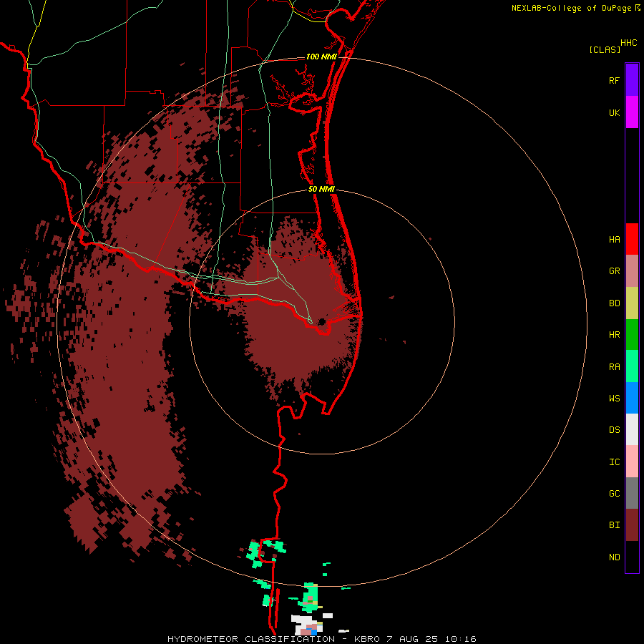This screenshot has height=644, width=644.
Task: Click the 50 NMI range ring label
Action: [x=321, y=189]
